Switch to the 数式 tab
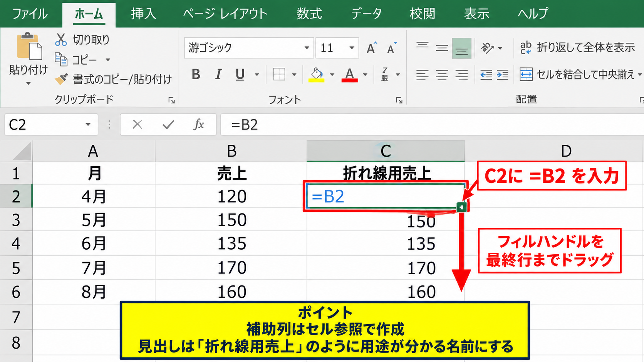 click(x=309, y=14)
